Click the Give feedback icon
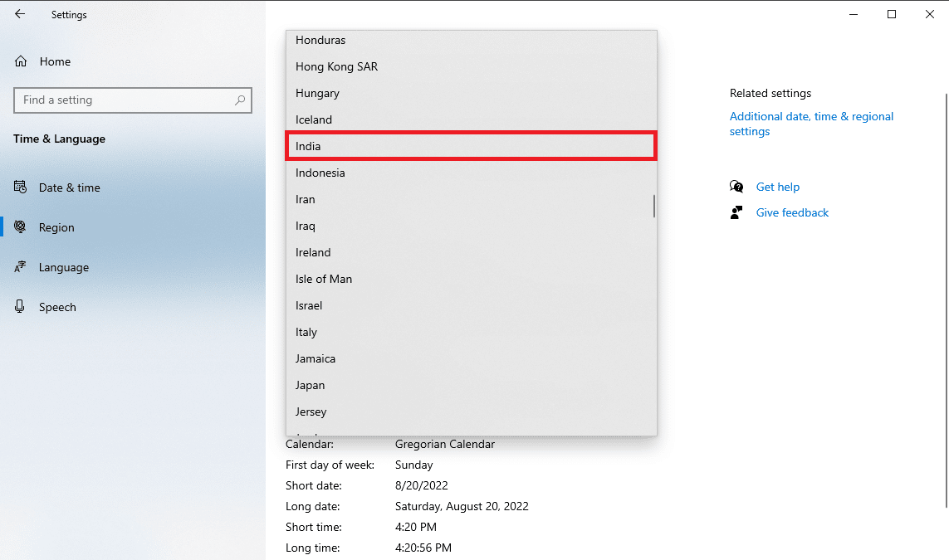This screenshot has width=949, height=560. 736,212
